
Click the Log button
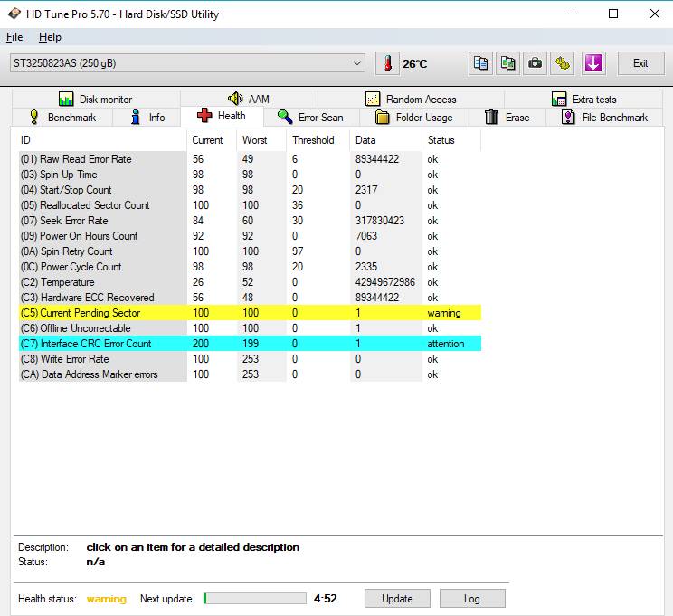[471, 599]
